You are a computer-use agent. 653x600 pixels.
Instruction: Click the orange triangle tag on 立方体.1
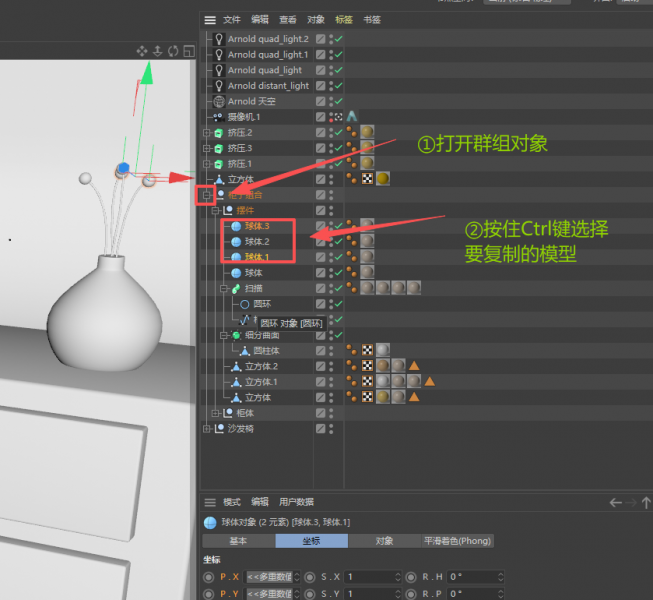click(429, 382)
